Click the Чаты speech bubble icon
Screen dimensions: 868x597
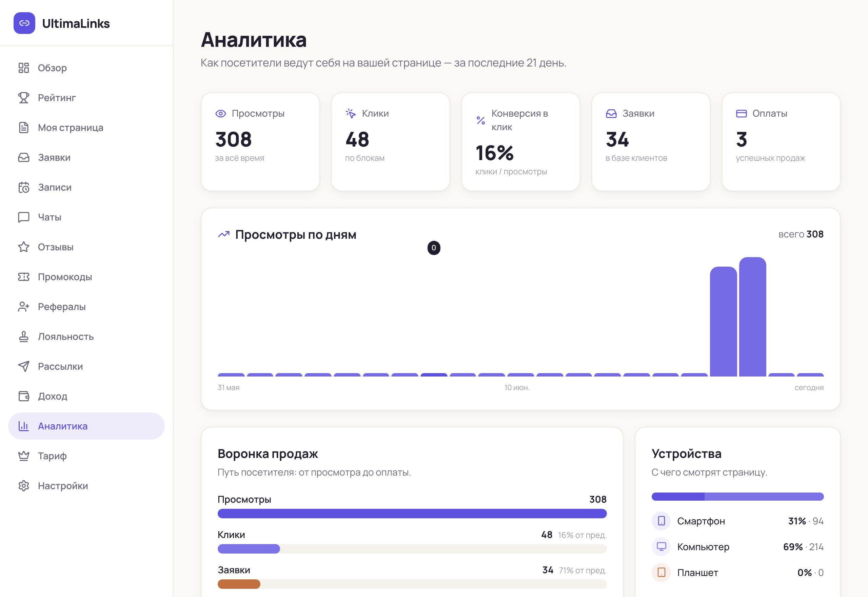(x=23, y=217)
